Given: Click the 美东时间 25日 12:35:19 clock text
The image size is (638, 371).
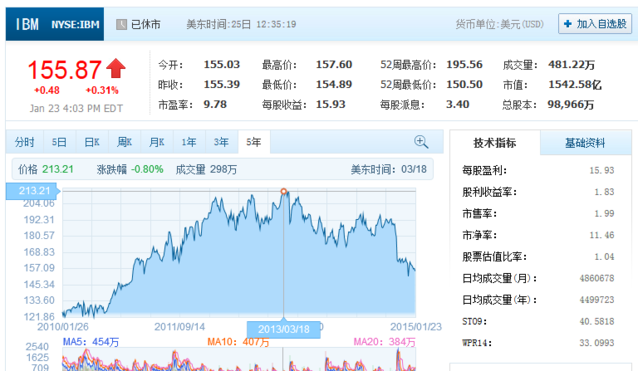Looking at the screenshot, I should [x=241, y=24].
